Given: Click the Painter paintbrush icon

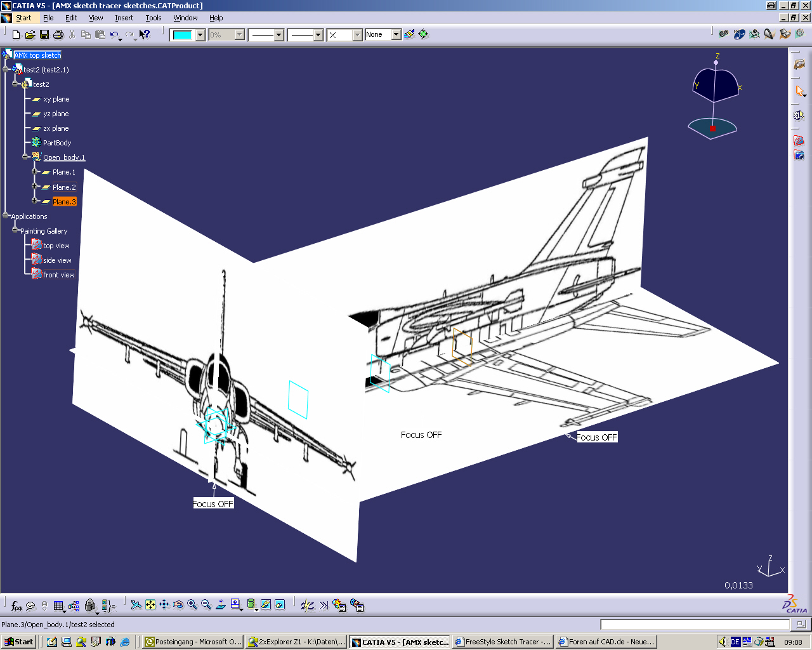Looking at the screenshot, I should (x=409, y=34).
